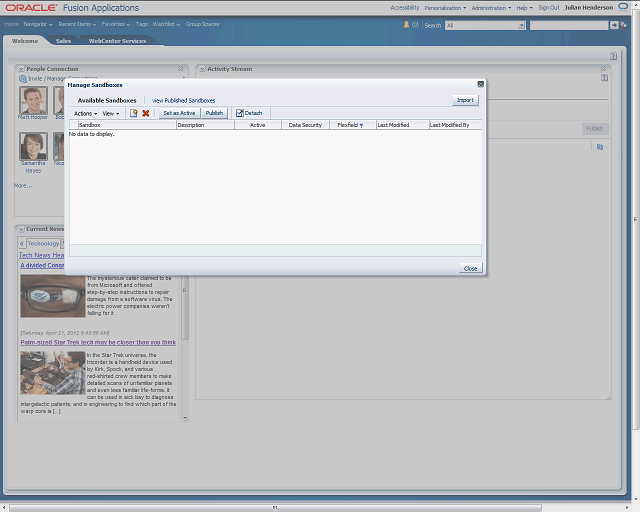640x512 pixels.
Task: Open the Actions dropdown menu
Action: click(85, 114)
